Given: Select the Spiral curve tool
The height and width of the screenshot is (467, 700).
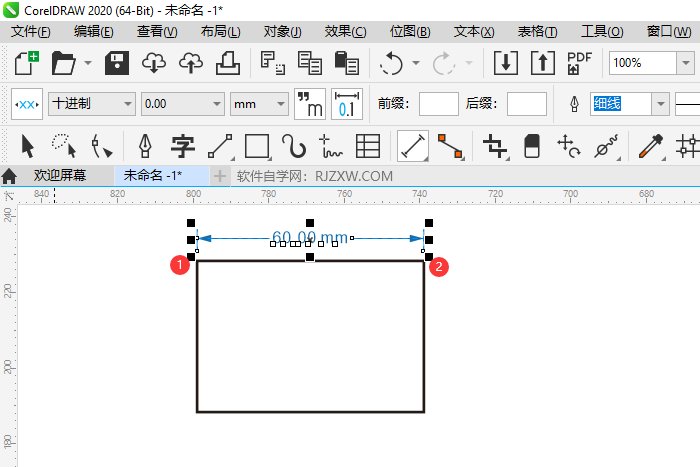Looking at the screenshot, I should point(294,146).
